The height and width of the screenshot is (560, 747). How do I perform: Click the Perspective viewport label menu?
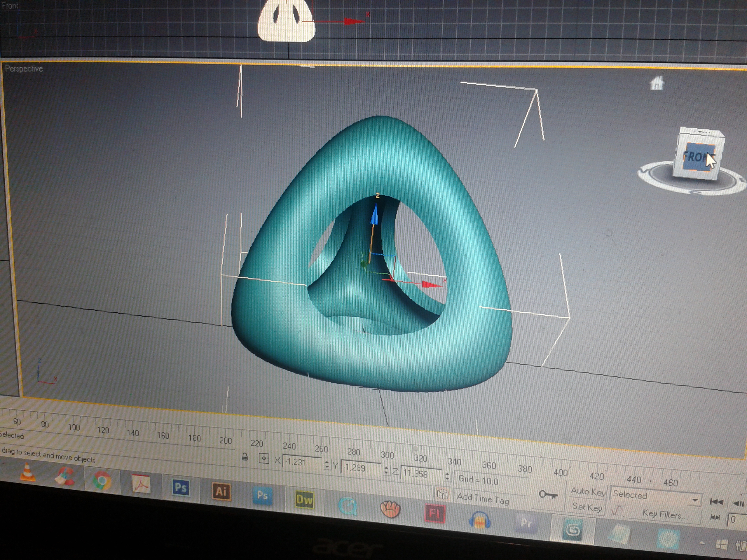pyautogui.click(x=24, y=69)
